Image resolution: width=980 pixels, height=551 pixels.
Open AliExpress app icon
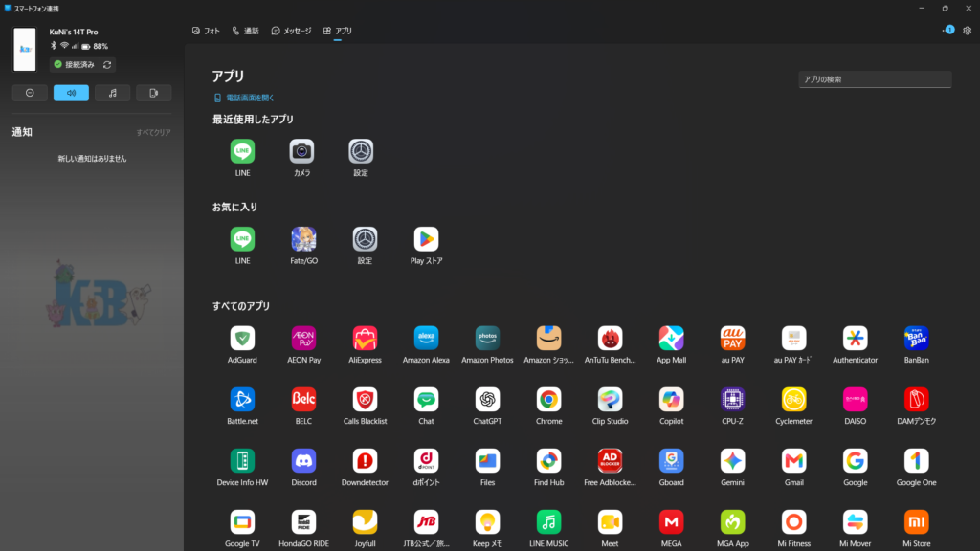(365, 338)
